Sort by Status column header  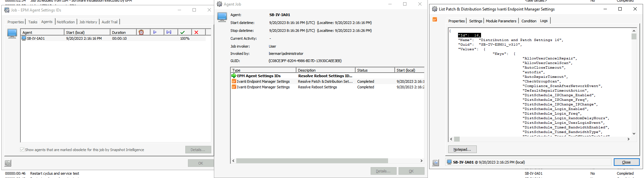[x=375, y=70]
